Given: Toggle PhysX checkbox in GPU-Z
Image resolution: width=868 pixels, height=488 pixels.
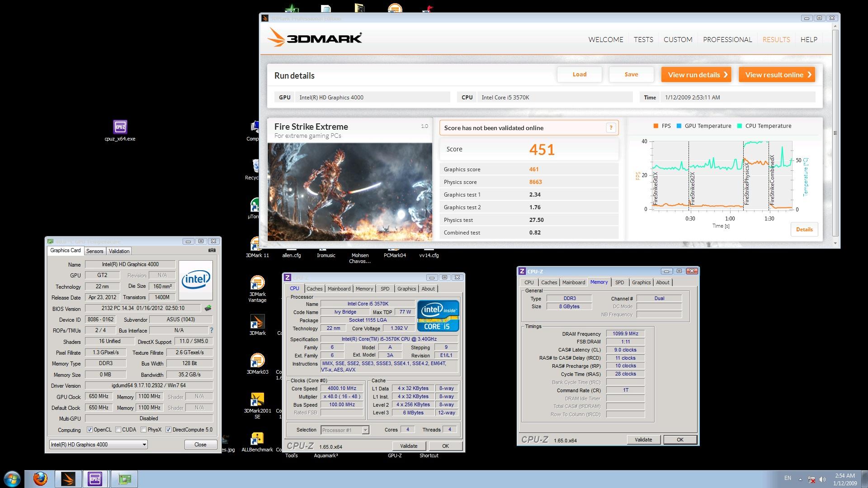Looking at the screenshot, I should [143, 430].
